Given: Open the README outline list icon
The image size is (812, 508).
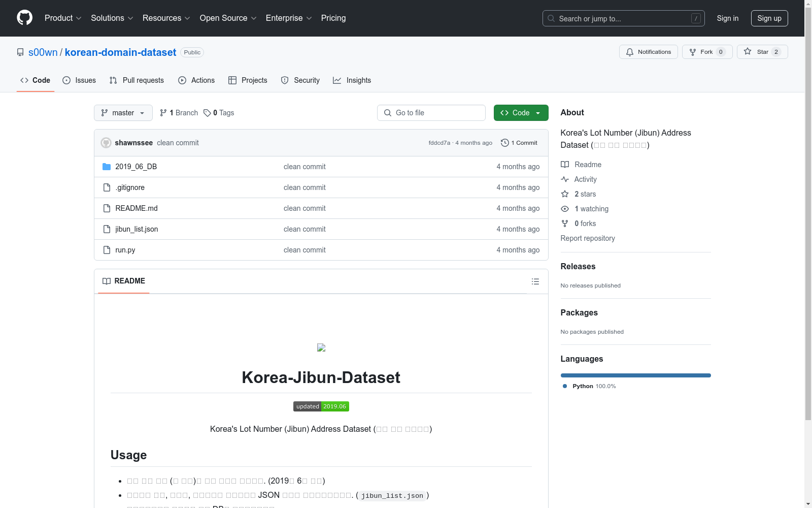Looking at the screenshot, I should (x=535, y=281).
